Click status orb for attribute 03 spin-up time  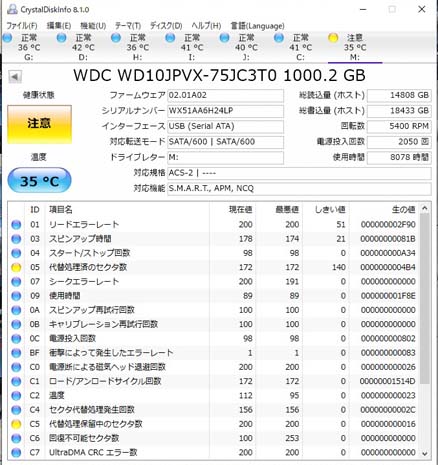click(x=16, y=239)
